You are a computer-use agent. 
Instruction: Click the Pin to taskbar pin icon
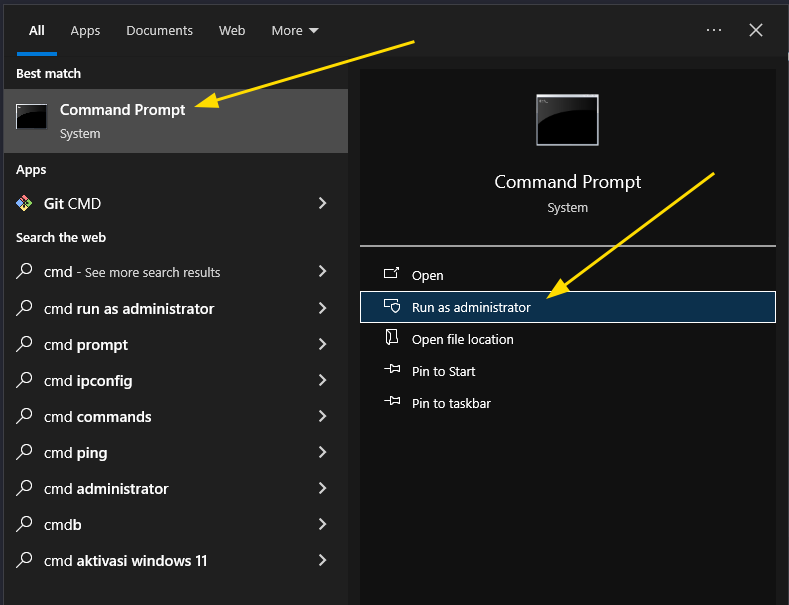392,401
